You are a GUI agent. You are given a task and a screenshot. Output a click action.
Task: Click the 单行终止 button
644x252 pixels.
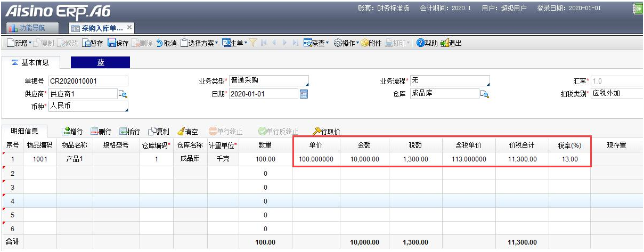tap(226, 131)
